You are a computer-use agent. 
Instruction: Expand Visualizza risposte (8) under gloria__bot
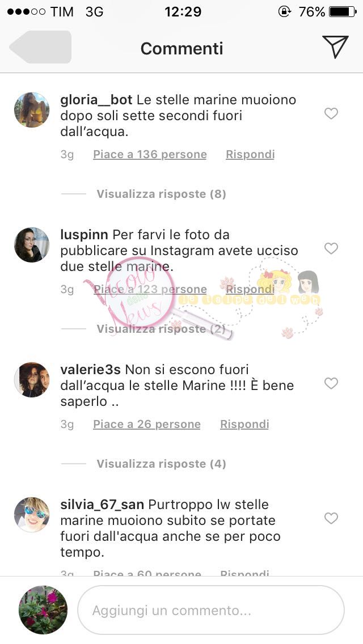click(161, 194)
